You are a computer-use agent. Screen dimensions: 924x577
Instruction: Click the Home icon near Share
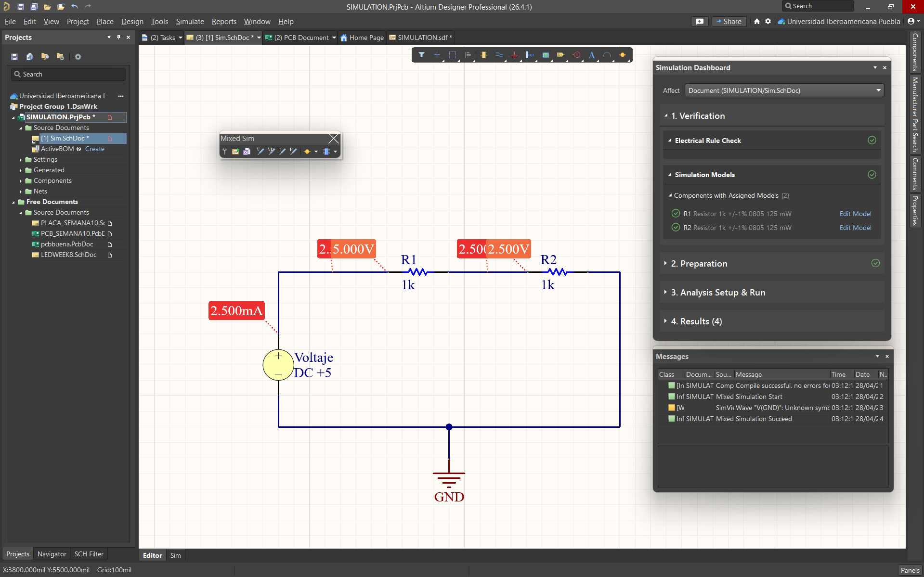pos(757,21)
